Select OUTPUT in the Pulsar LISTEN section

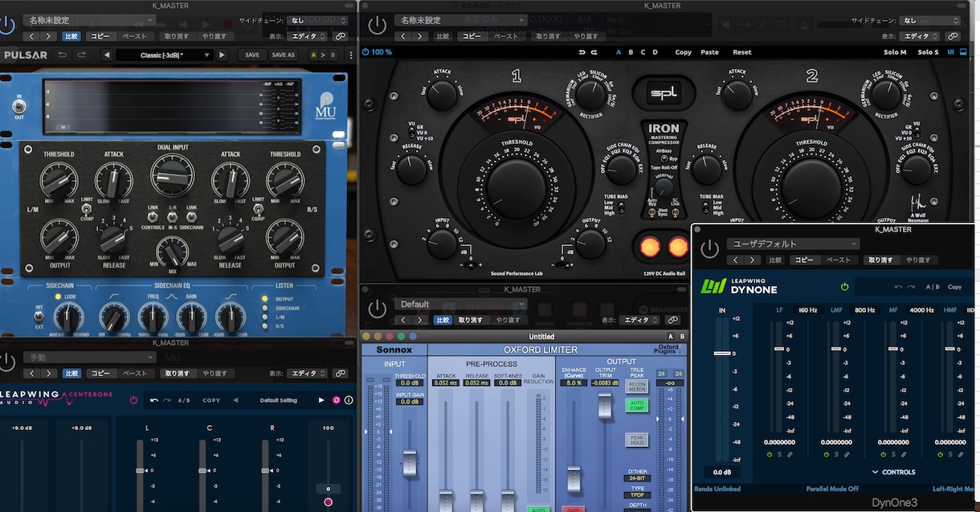[x=265, y=299]
